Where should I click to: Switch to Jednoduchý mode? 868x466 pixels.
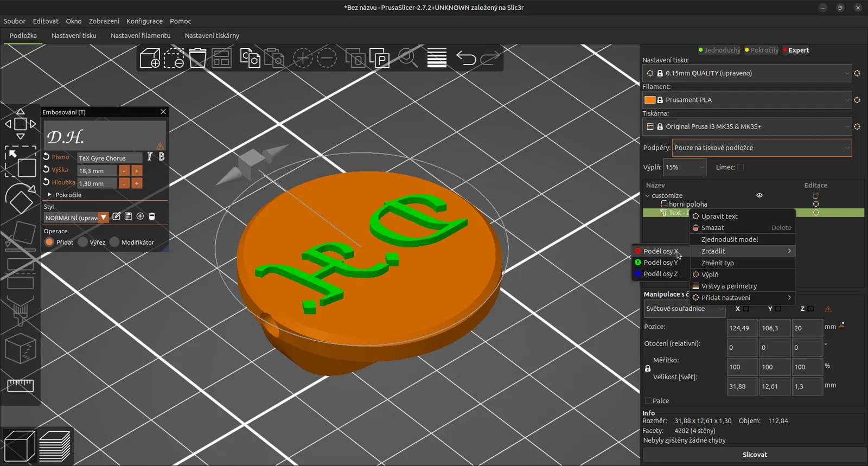tap(719, 50)
